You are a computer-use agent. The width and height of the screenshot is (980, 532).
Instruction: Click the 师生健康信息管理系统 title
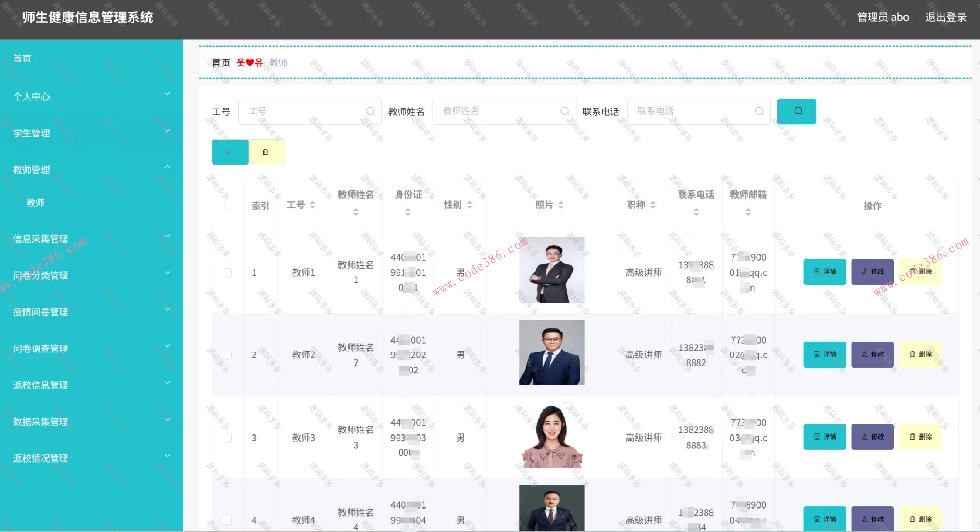[88, 18]
